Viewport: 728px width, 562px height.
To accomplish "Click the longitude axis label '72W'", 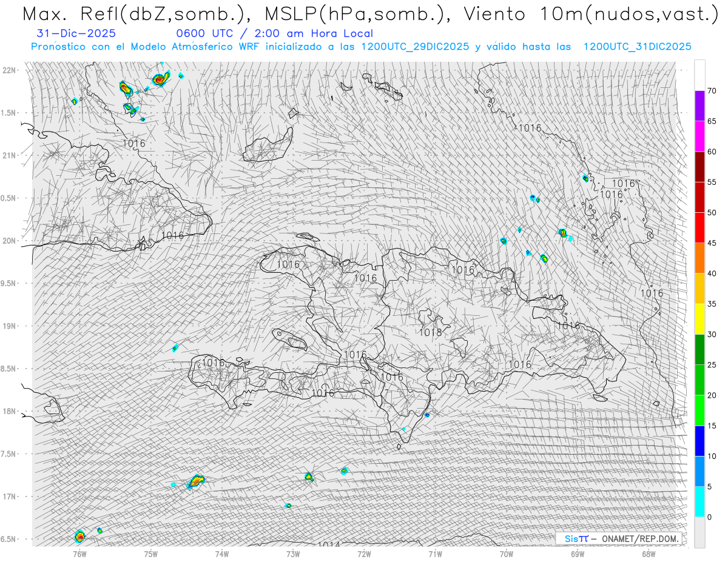I will [x=364, y=554].
